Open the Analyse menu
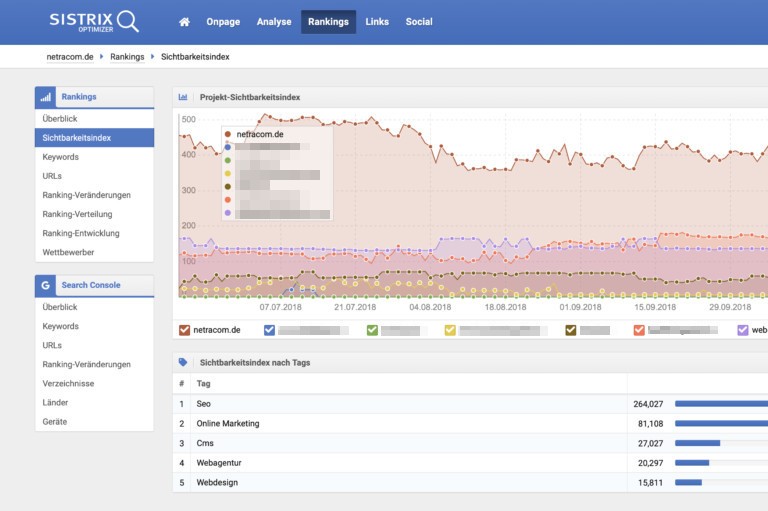The image size is (768, 511). 274,22
